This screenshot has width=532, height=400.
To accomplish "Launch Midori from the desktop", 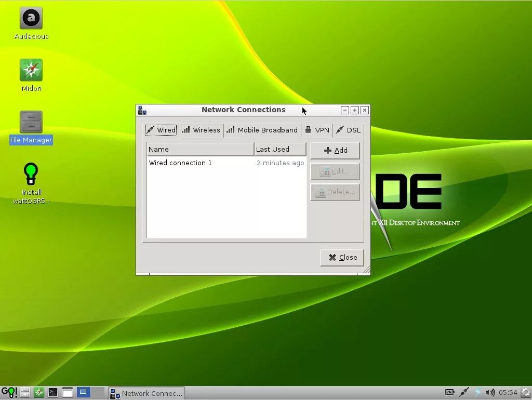I will pyautogui.click(x=31, y=75).
